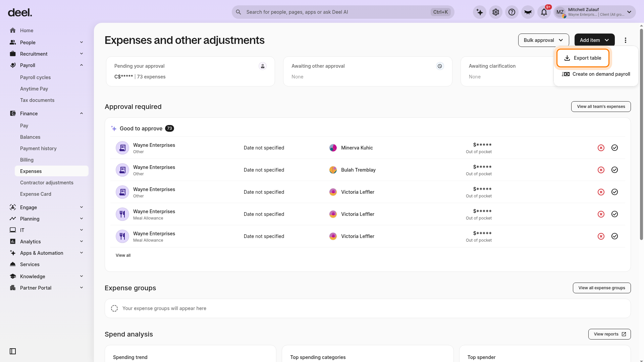Reject Bulah Tremblay's expense
This screenshot has width=644, height=362.
601,170
